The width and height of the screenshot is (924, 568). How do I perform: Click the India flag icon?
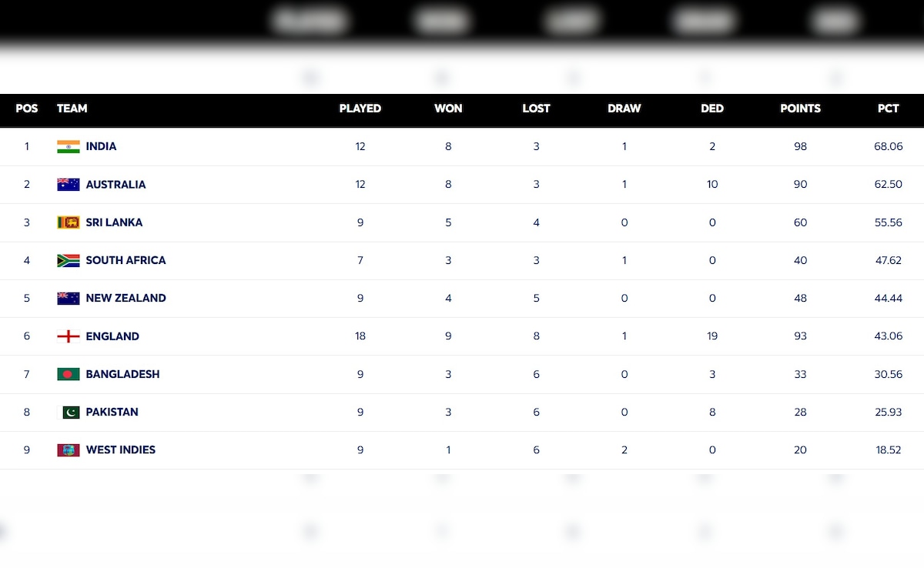point(68,146)
